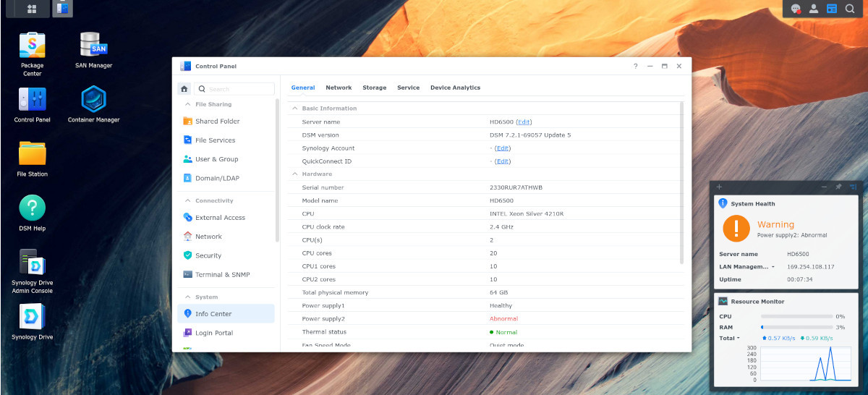Open Control Panel desktop shortcut
The image size is (868, 395).
click(x=32, y=105)
